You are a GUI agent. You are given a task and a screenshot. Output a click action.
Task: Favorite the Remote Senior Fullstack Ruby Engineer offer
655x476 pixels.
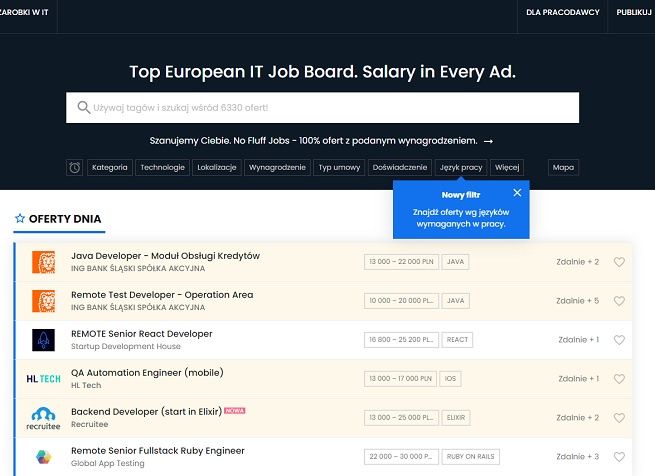tap(619, 457)
